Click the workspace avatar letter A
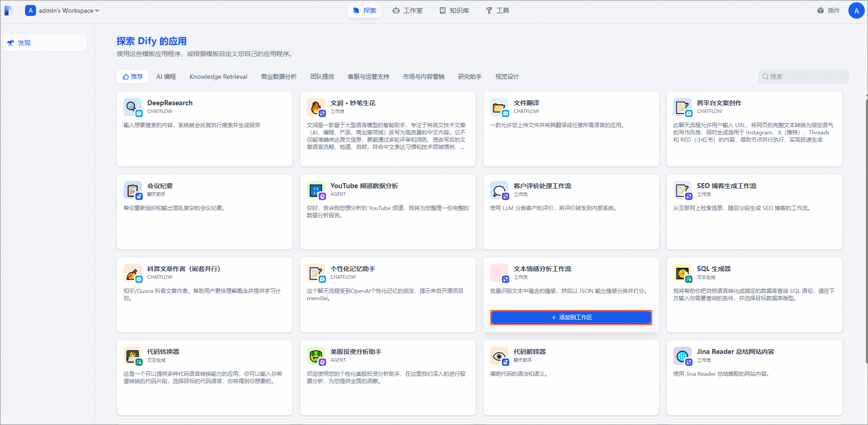868x425 pixels. click(31, 10)
